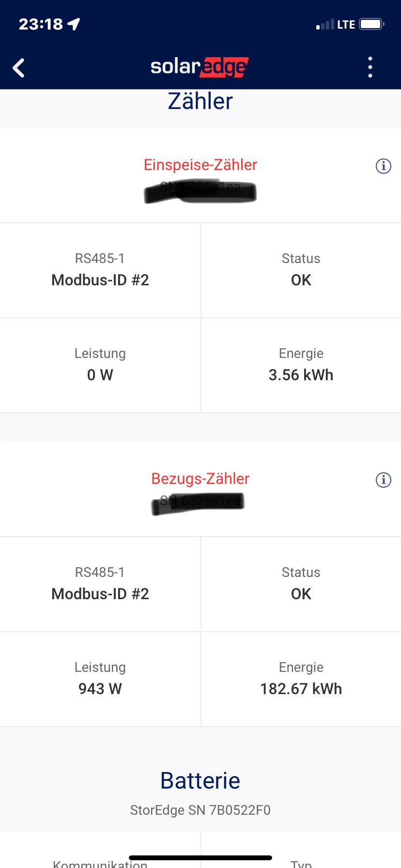Image resolution: width=401 pixels, height=868 pixels.
Task: Open info icon for Bezugs-Zähler
Action: click(x=384, y=480)
